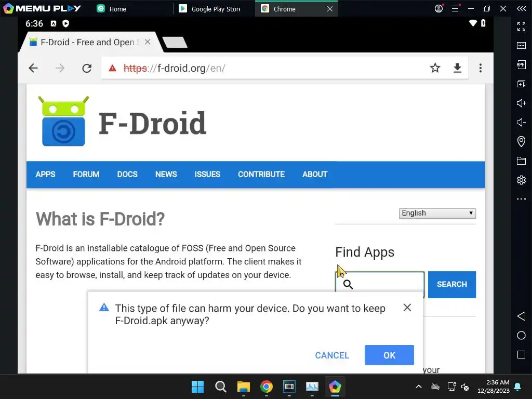Tap Android recents square button
Screen dimensions: 532x399
[521, 354]
